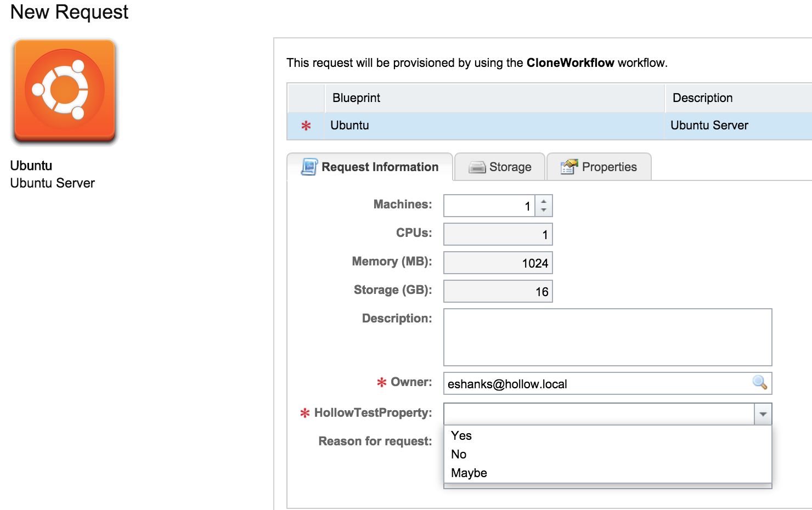
Task: Click the Ubuntu blueprint logo icon
Action: [x=65, y=92]
